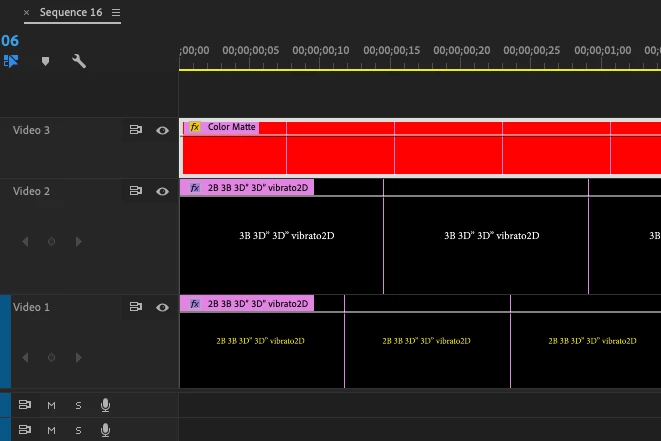The height and width of the screenshot is (441, 661).
Task: Click the playhead timecode display
Action: tap(10, 41)
